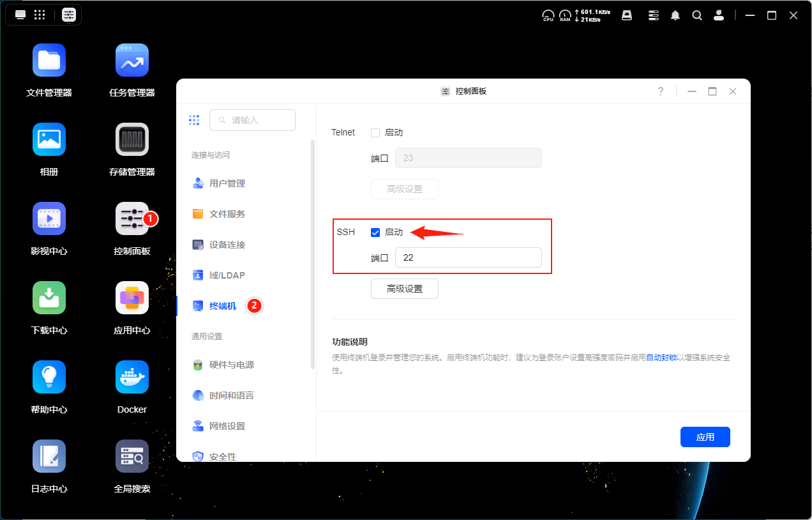Click the search magnifier in top bar
The image size is (812, 520).
(697, 15)
